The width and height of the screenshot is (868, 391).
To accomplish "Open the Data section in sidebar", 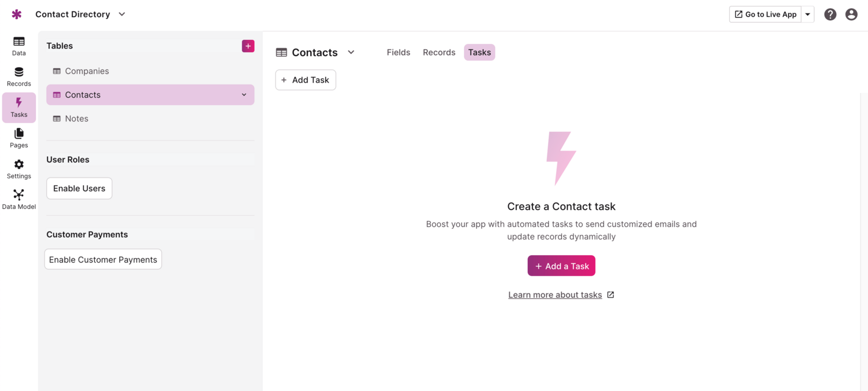I will [19, 46].
